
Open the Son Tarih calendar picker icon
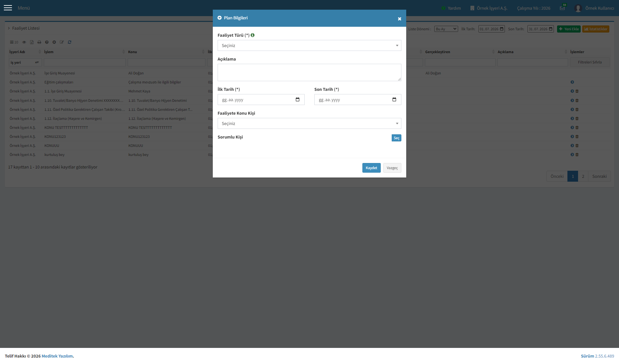pyautogui.click(x=394, y=100)
